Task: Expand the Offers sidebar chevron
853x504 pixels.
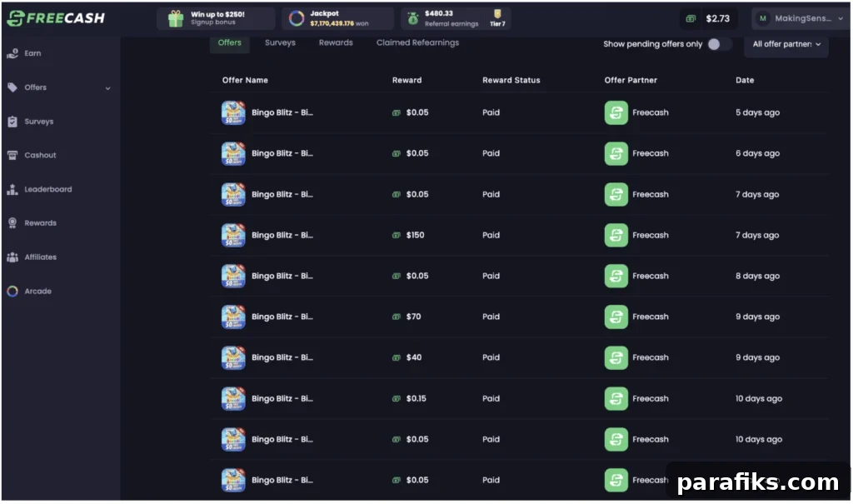Action: click(107, 88)
